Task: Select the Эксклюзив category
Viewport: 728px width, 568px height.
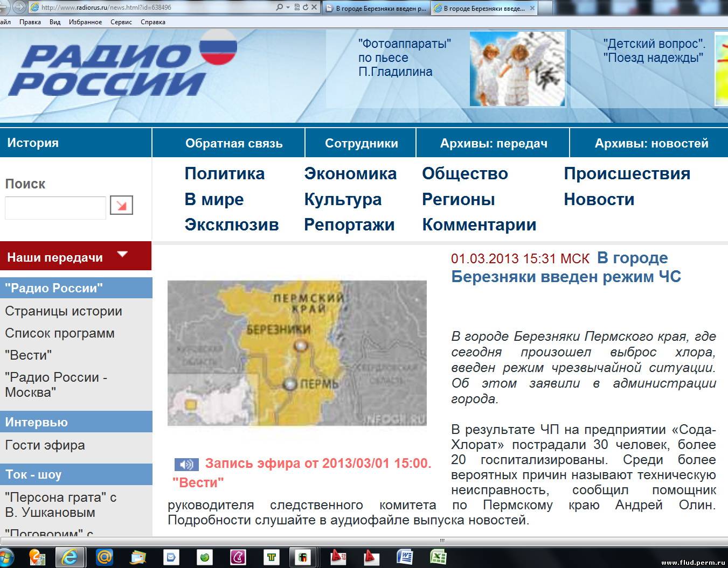Action: click(231, 225)
